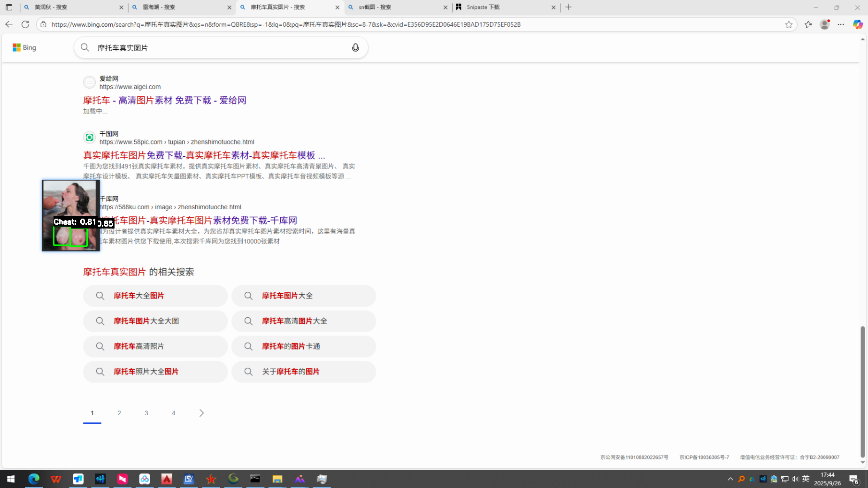Open 摩托车 - 高清图片素材 免费下载 result
The height and width of the screenshot is (488, 868).
pos(164,100)
